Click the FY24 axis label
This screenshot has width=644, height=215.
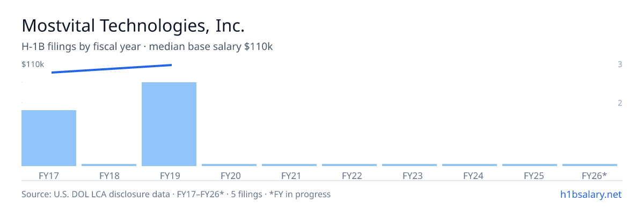(x=470, y=175)
